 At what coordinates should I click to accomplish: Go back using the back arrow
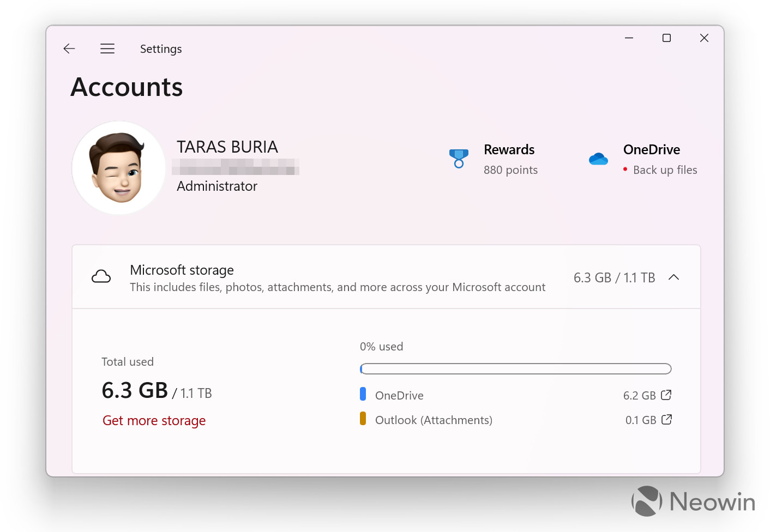[69, 49]
